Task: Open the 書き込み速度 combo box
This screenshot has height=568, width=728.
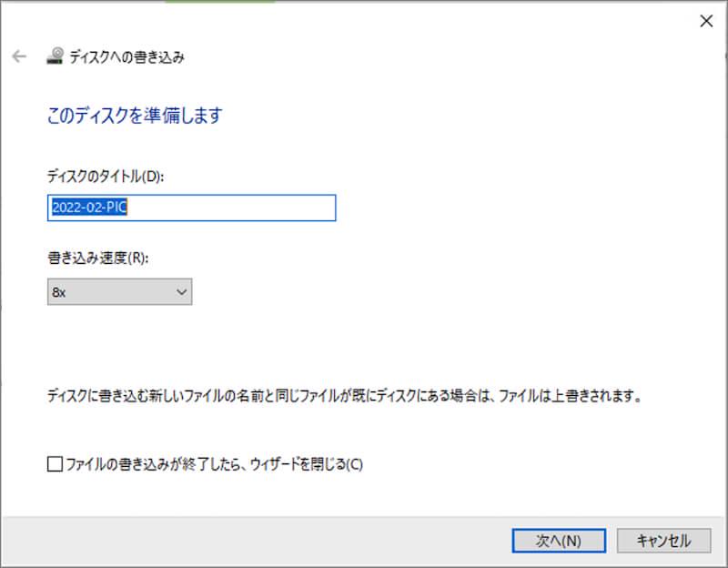Action: (119, 292)
